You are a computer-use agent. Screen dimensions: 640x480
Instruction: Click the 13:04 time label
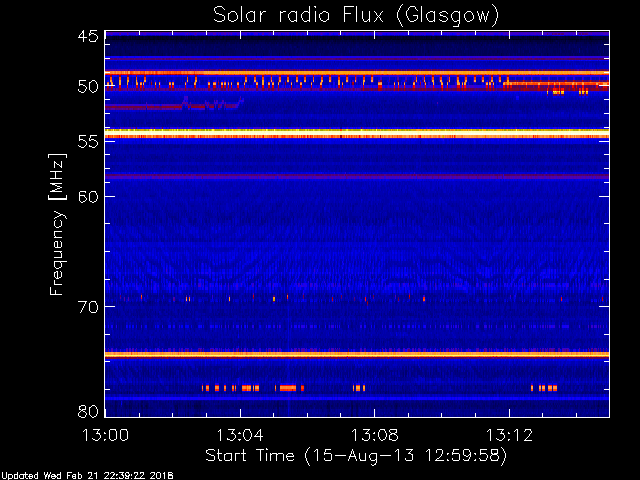240,435
